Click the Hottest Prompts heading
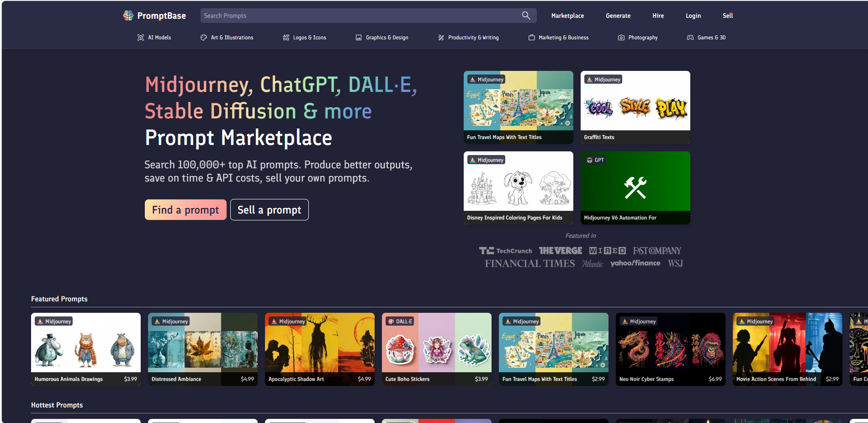Image resolution: width=868 pixels, height=423 pixels. click(57, 405)
